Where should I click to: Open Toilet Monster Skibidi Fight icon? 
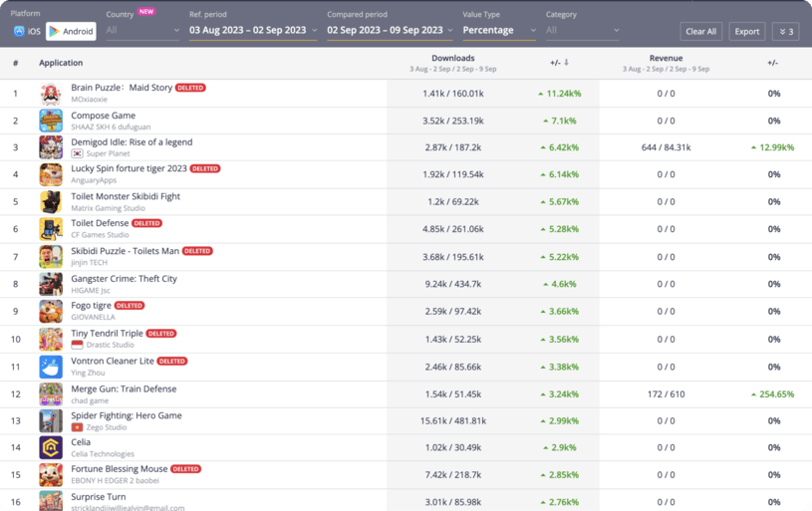51,202
